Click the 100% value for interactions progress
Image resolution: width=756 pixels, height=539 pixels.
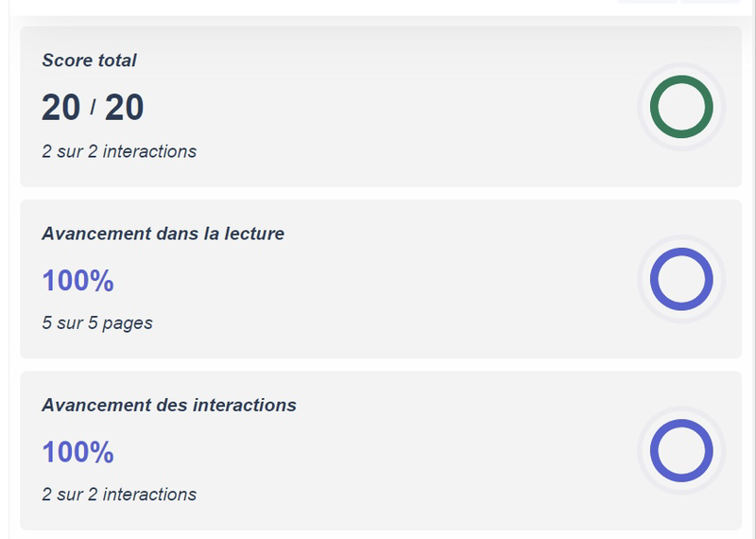[77, 452]
